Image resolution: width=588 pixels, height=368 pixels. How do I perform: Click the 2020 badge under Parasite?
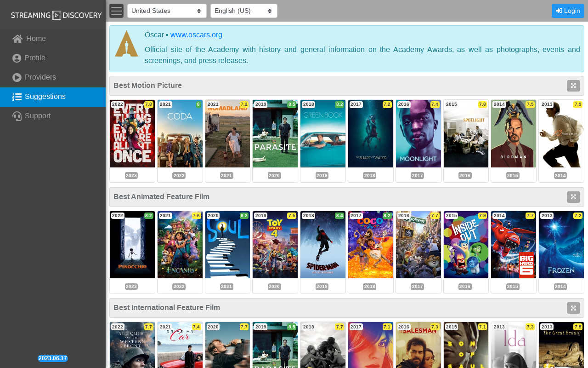(274, 176)
